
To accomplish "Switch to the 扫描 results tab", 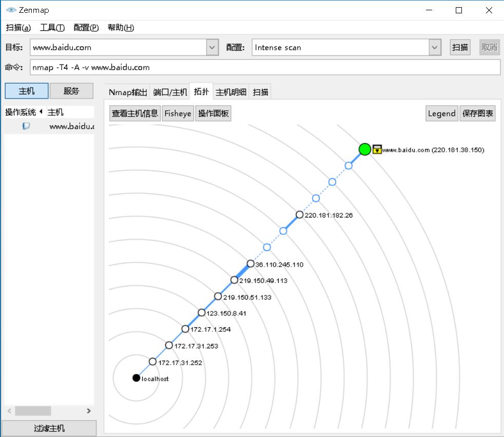I will pos(260,92).
